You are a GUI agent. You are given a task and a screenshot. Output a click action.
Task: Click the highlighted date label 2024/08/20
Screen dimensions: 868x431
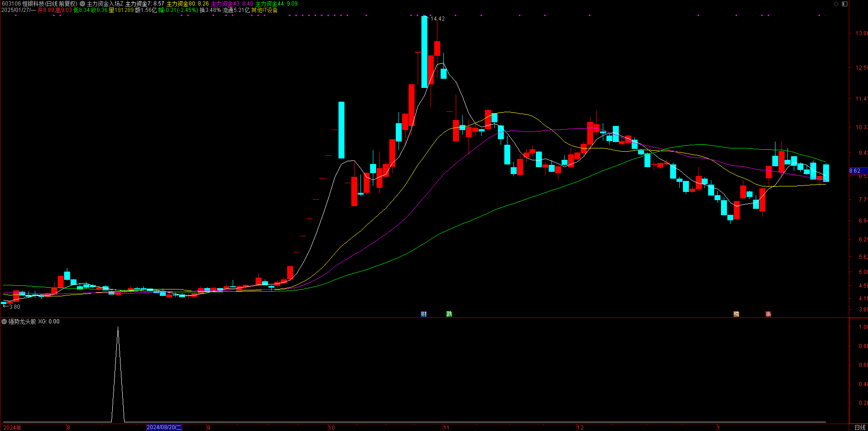(x=164, y=427)
